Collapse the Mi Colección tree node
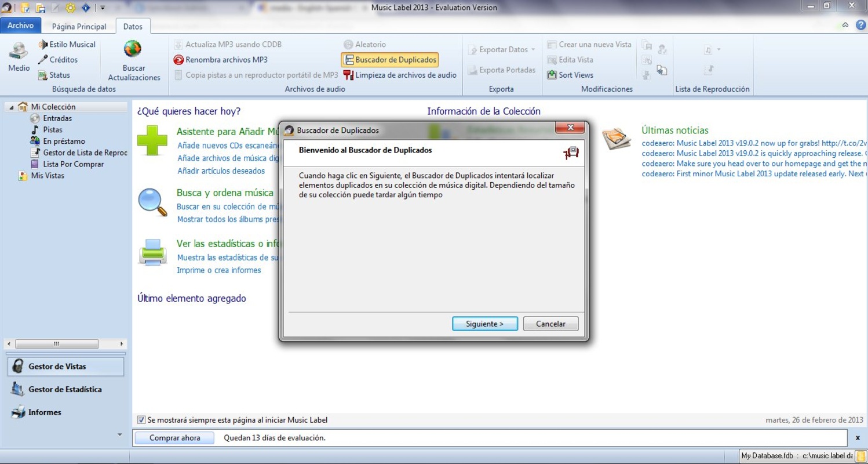 tap(11, 107)
